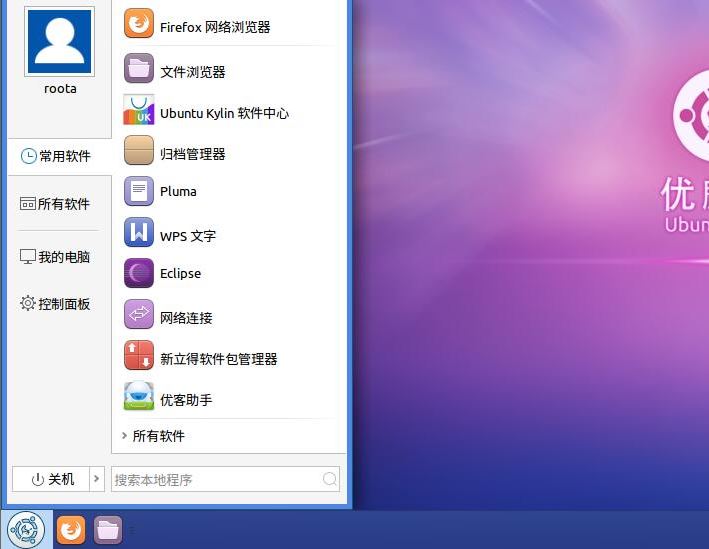Click the magnifier icon in search box
709x549 pixels.
[330, 479]
